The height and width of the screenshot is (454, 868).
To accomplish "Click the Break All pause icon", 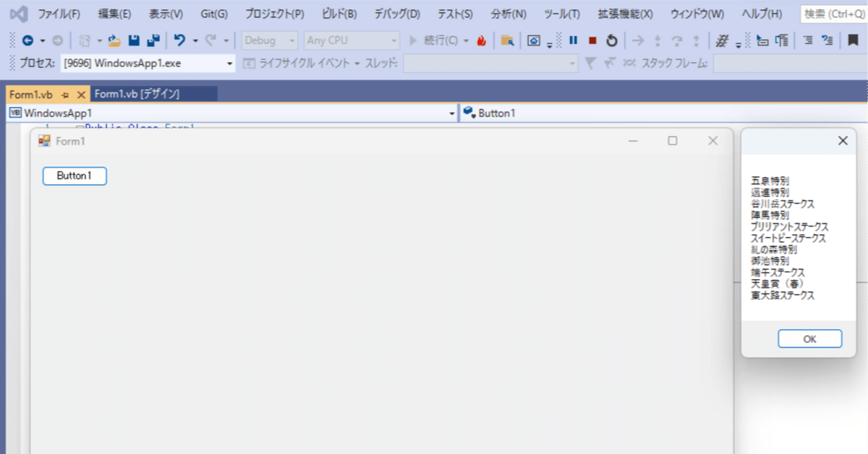I will pyautogui.click(x=572, y=41).
